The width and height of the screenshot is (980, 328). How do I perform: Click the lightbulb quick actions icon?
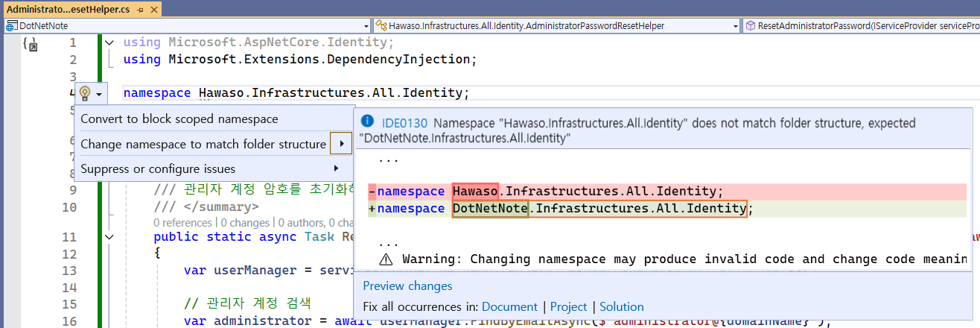click(x=84, y=93)
